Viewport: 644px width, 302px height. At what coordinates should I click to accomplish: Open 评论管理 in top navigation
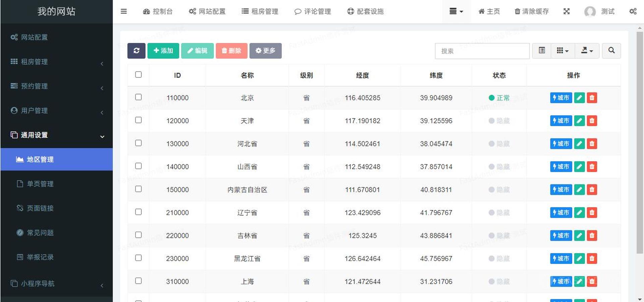pyautogui.click(x=312, y=11)
